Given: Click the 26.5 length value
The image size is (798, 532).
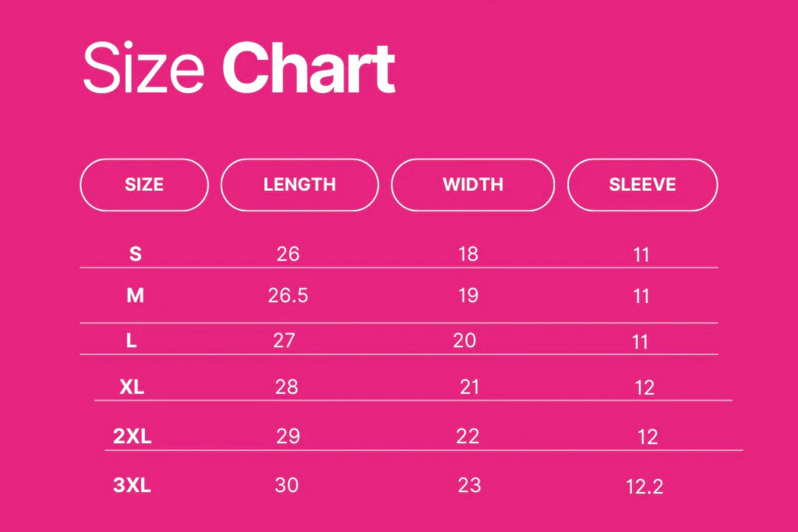Looking at the screenshot, I should [x=288, y=296].
